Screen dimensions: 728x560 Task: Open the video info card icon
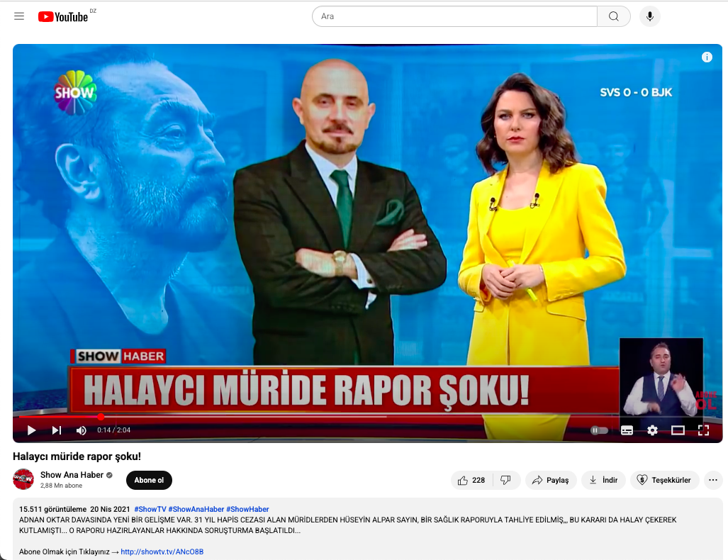click(x=707, y=57)
